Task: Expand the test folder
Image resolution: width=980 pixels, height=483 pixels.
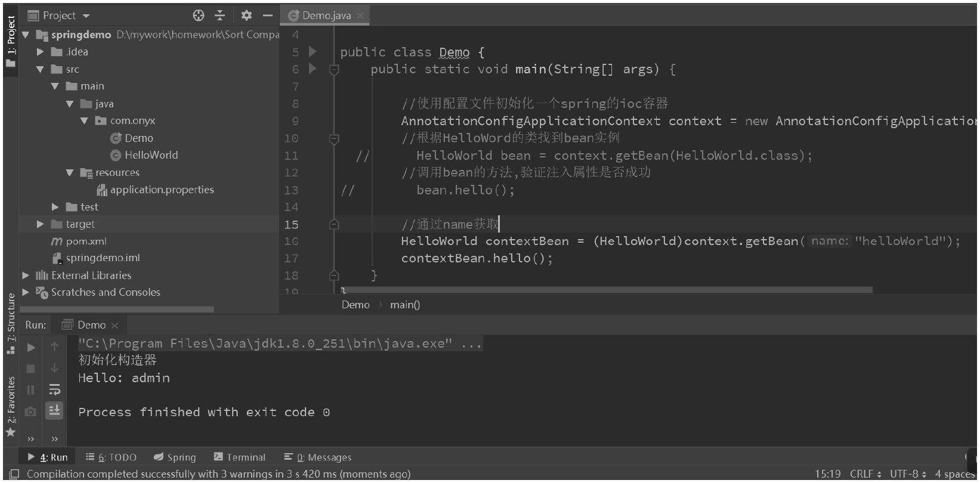Action: (55, 207)
